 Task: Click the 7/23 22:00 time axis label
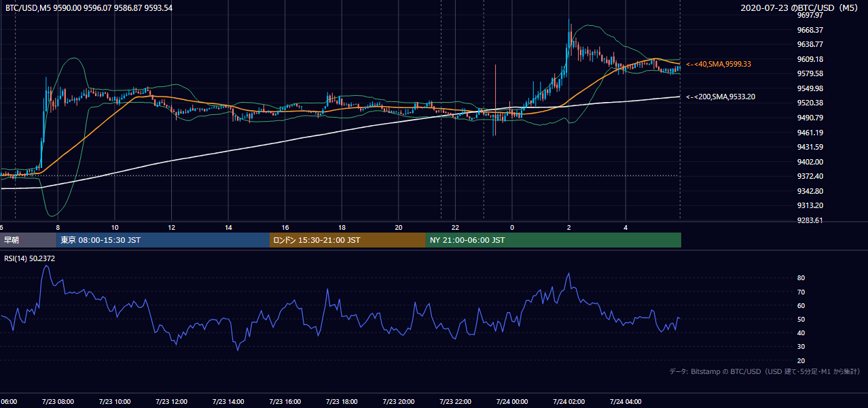coord(455,402)
